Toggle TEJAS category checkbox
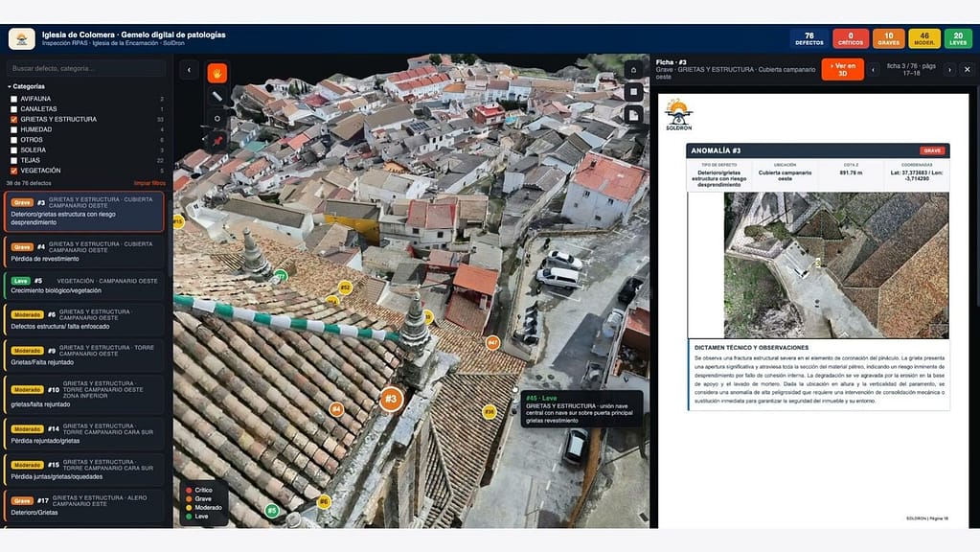 pyautogui.click(x=13, y=161)
